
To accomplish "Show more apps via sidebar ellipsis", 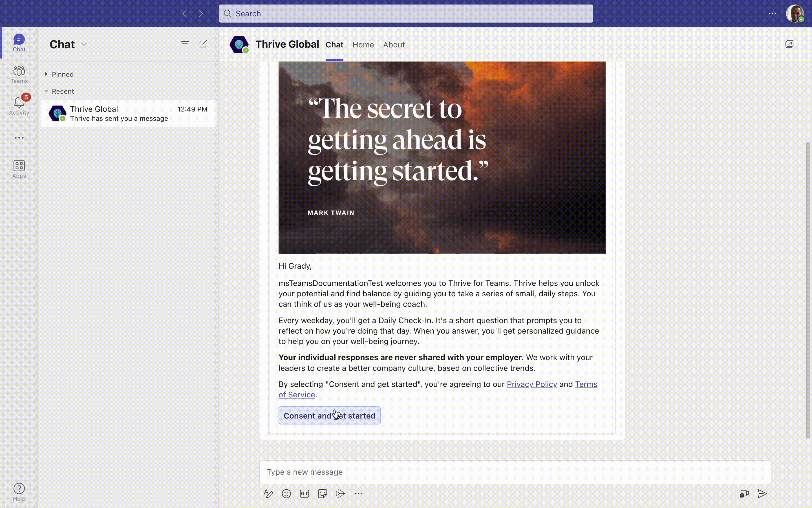I will click(19, 138).
